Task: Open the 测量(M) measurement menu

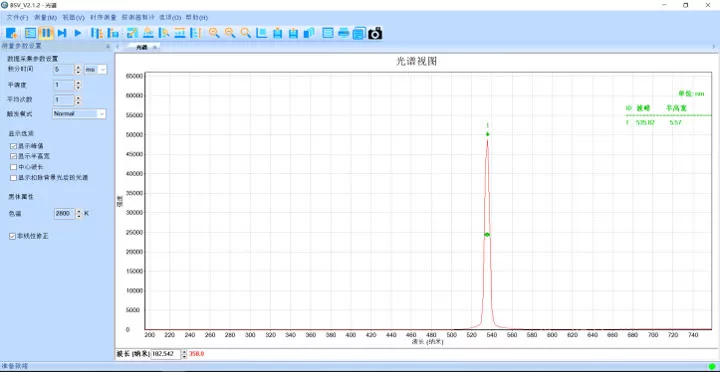Action: 45,17
